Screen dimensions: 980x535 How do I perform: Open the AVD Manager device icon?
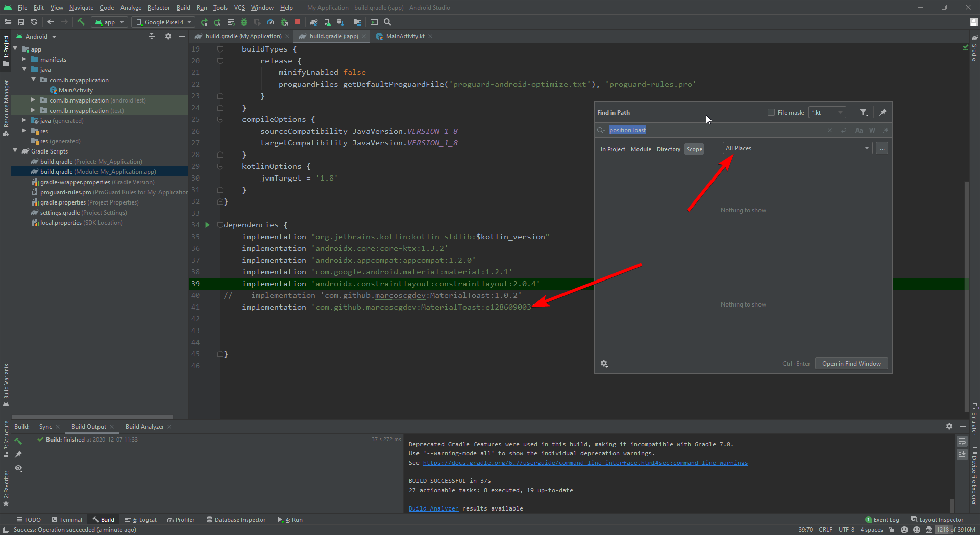click(x=327, y=22)
